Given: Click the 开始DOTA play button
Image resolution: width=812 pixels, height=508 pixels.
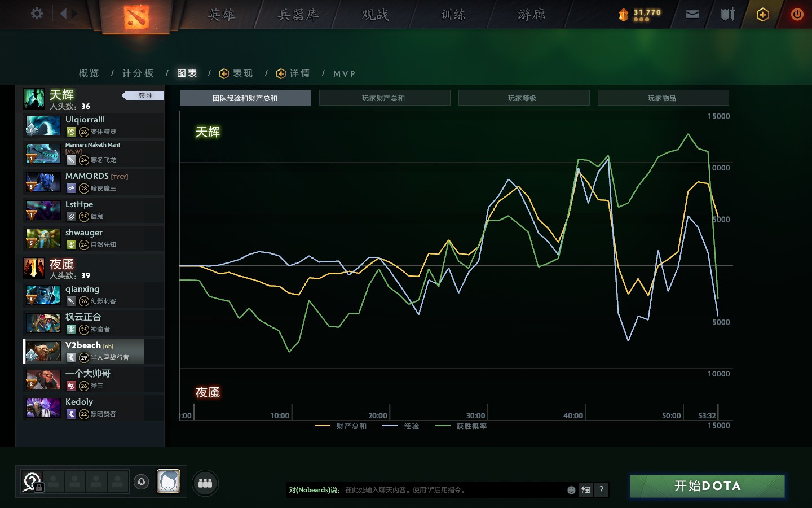Looking at the screenshot, I should [x=707, y=486].
